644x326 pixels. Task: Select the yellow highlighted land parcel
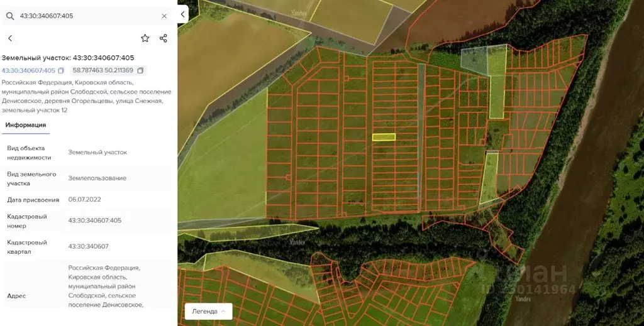pyautogui.click(x=384, y=137)
